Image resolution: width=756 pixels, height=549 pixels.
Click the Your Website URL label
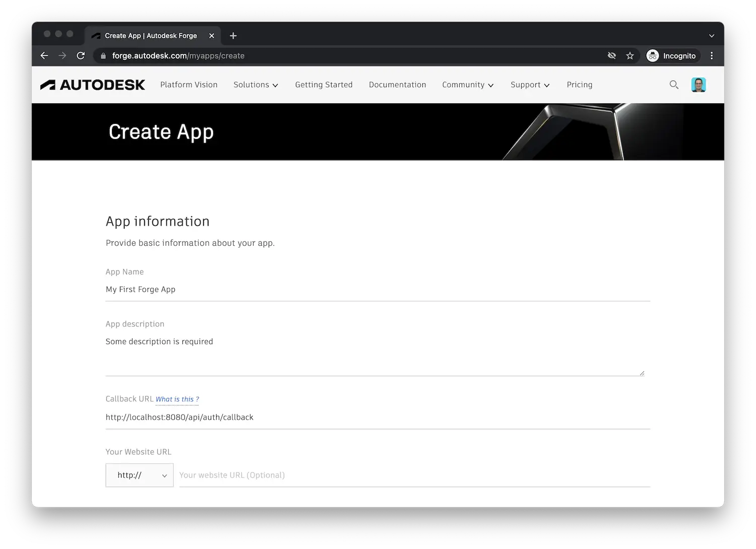point(139,452)
